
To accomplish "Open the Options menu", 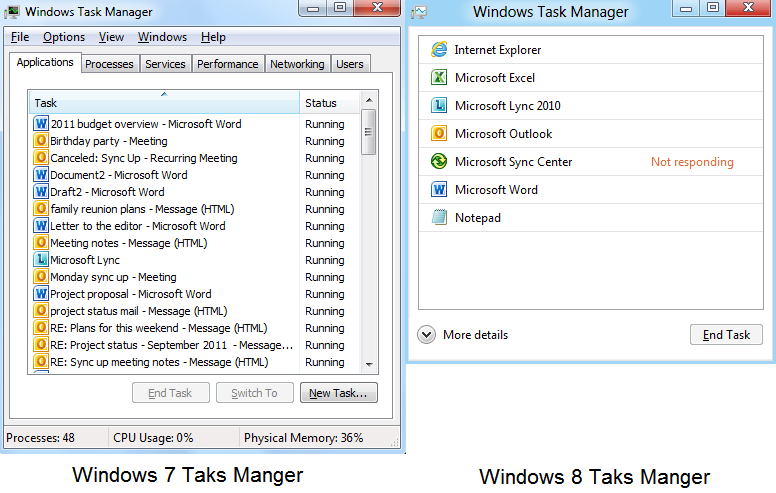I will pos(64,37).
